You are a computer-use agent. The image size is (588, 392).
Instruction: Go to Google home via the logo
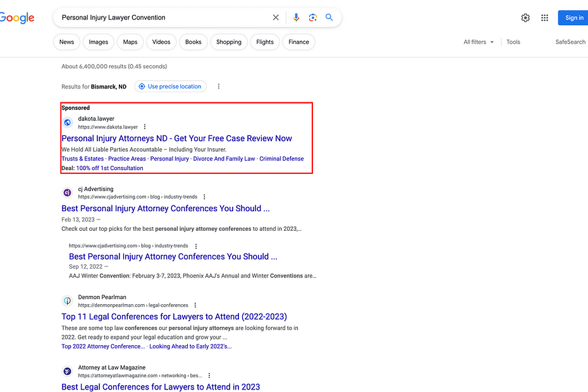(17, 18)
